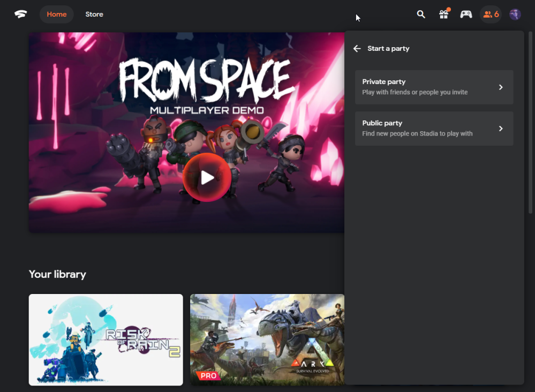Open the profile avatar menu

[515, 14]
